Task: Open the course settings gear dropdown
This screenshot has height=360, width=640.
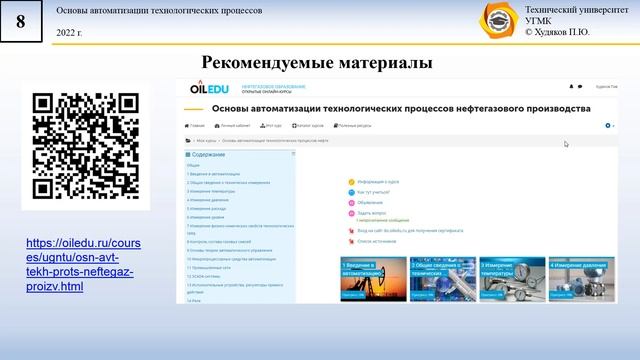Action: coord(610,126)
